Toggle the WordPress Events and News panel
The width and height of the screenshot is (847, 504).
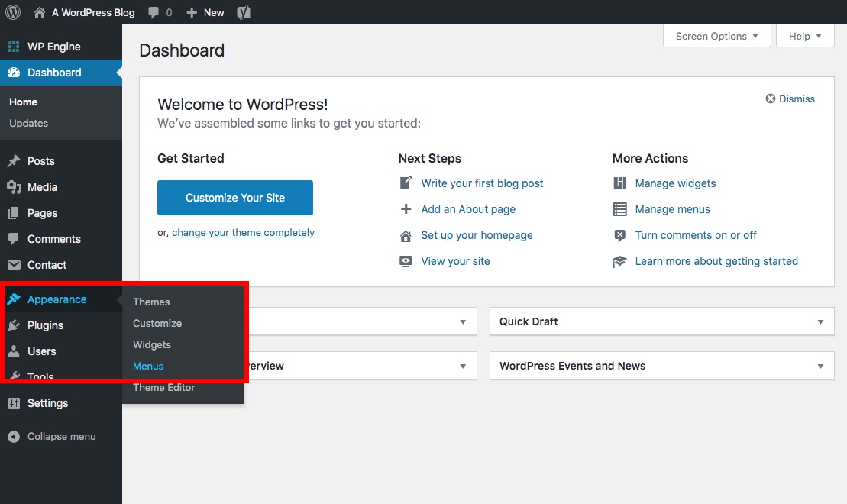coord(820,367)
